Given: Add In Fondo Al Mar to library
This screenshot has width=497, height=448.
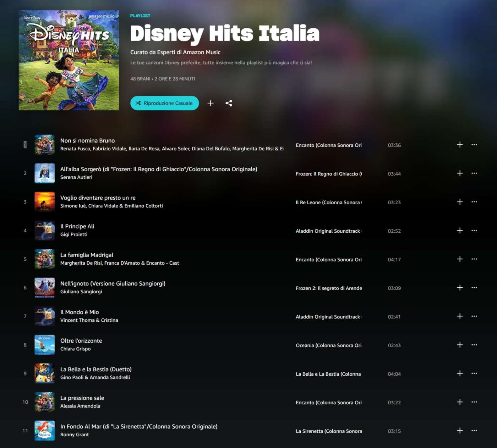Looking at the screenshot, I should click(460, 431).
